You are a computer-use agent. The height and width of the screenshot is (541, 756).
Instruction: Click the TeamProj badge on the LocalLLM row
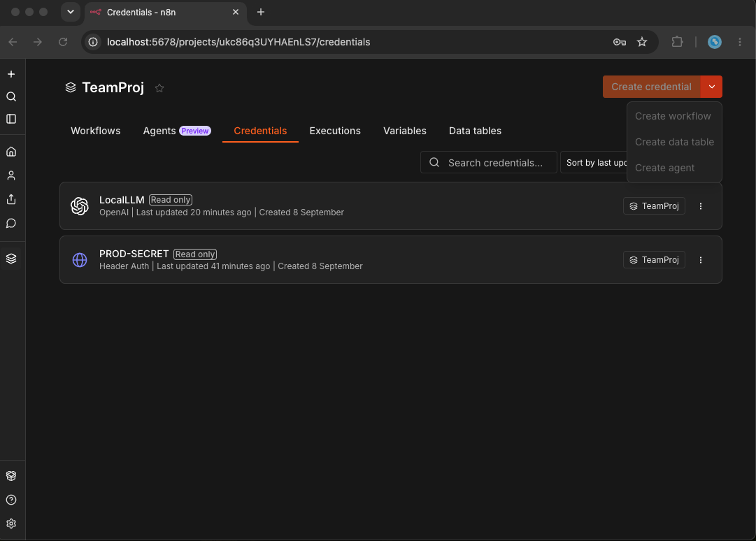654,206
